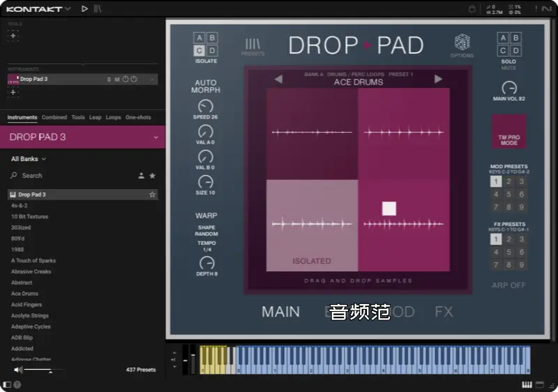Open the Kontakt library browser icon in header
This screenshot has height=392, width=558.
(98, 8)
